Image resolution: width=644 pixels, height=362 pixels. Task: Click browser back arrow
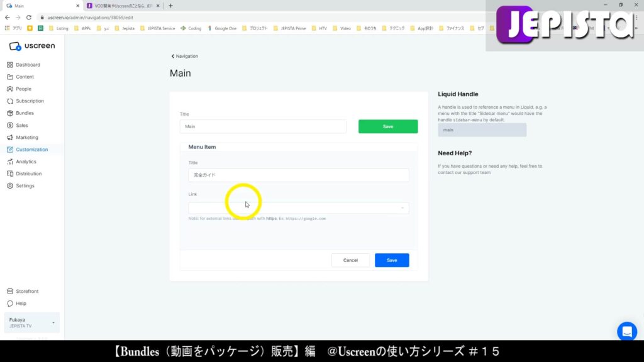(x=8, y=18)
